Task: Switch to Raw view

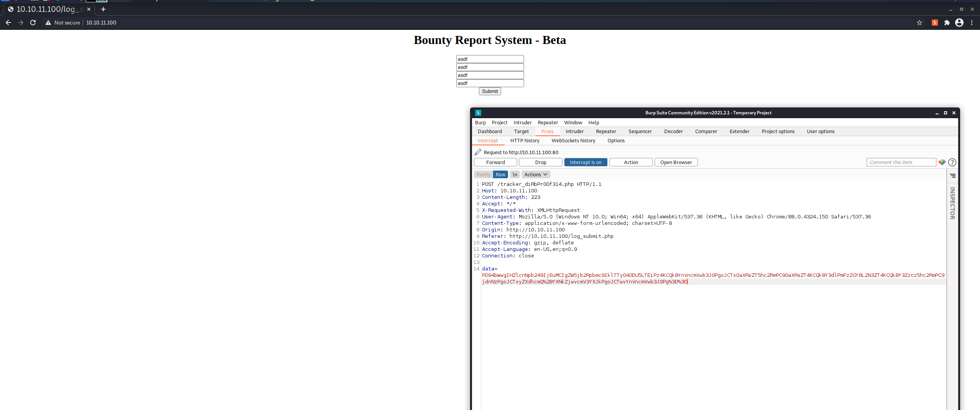Action: [x=500, y=174]
